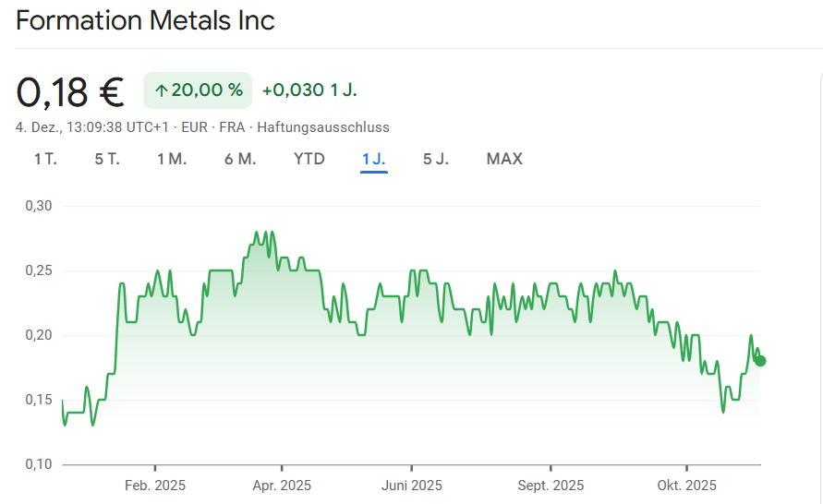Click the Formation Metals Inc title
Viewport: 823px width, 504px height.
(x=145, y=20)
